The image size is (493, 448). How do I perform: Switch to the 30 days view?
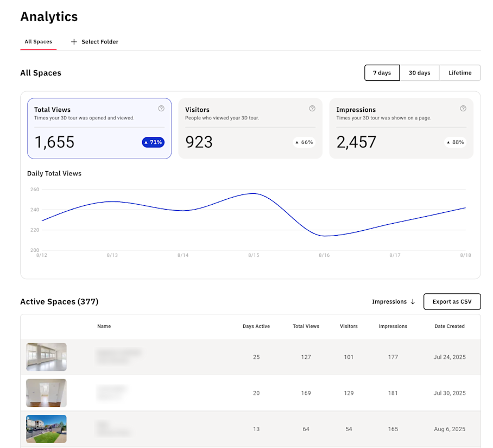tap(420, 72)
